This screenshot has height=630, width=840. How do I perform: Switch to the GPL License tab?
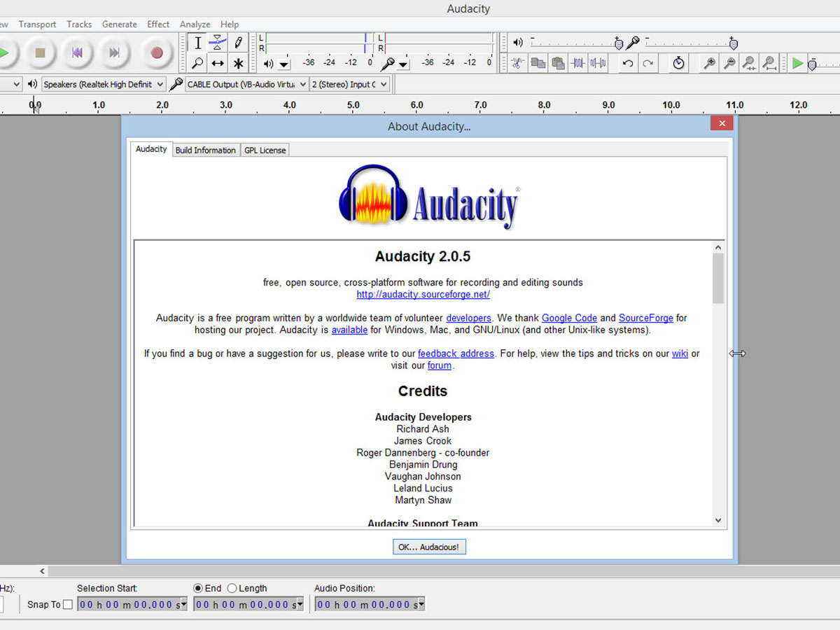[265, 150]
